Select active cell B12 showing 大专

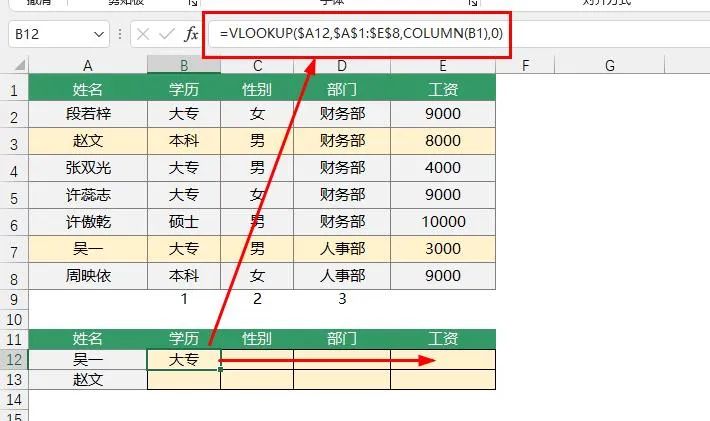184,360
